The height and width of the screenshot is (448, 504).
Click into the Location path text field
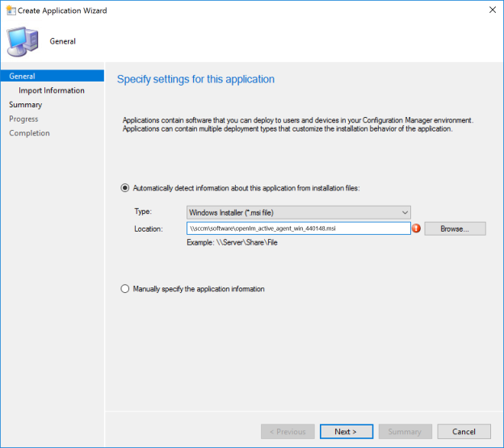click(298, 228)
